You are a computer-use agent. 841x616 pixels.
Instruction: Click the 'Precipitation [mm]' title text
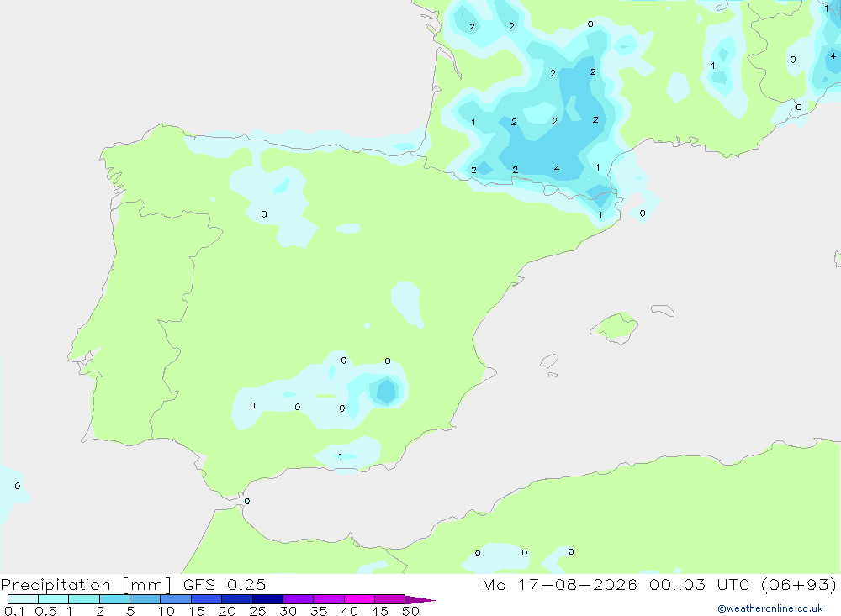(x=87, y=585)
